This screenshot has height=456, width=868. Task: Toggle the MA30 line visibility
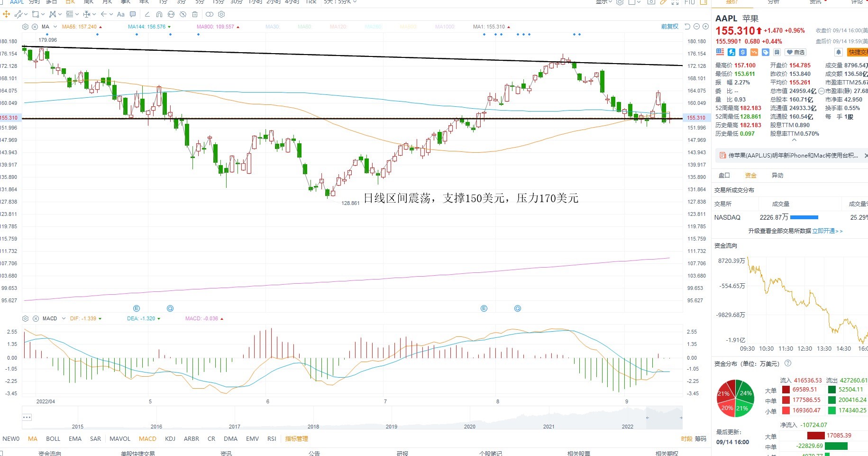pyautogui.click(x=273, y=27)
